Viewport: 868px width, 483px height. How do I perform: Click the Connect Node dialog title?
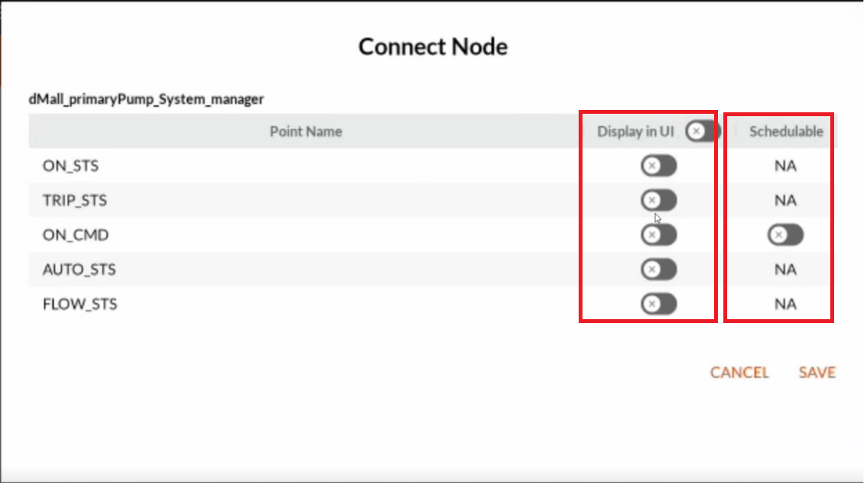433,46
